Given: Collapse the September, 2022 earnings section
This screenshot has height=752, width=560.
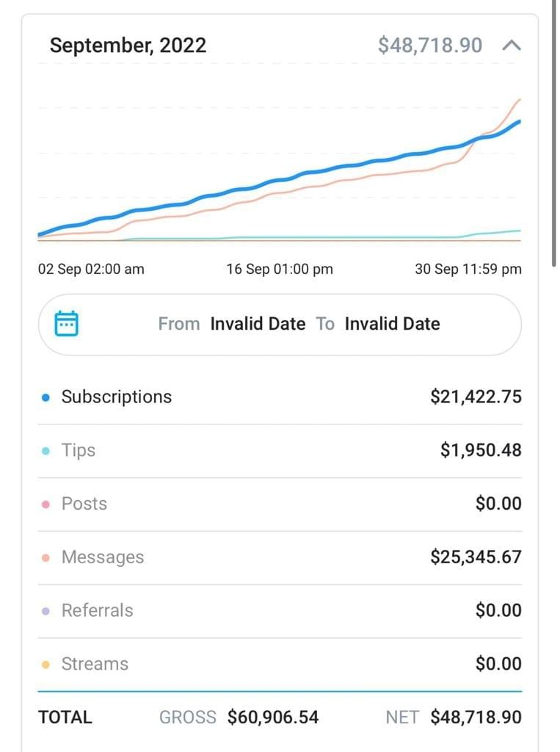Looking at the screenshot, I should coord(512,46).
